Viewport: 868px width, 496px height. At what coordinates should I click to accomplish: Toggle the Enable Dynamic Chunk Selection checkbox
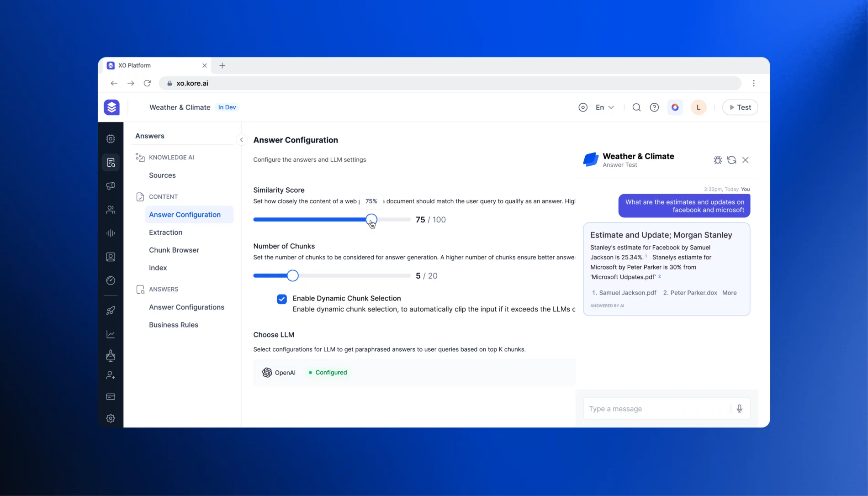click(x=282, y=299)
